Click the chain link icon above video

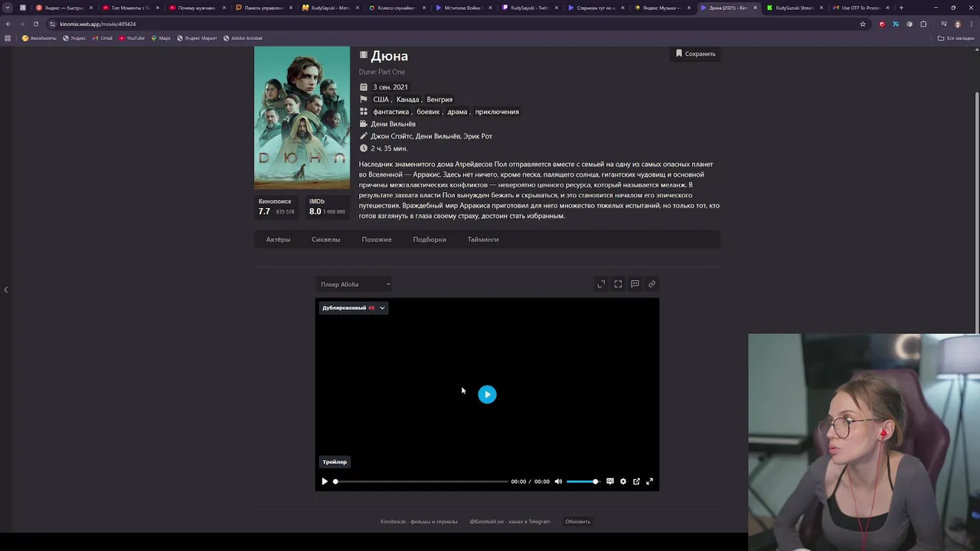[x=652, y=284]
